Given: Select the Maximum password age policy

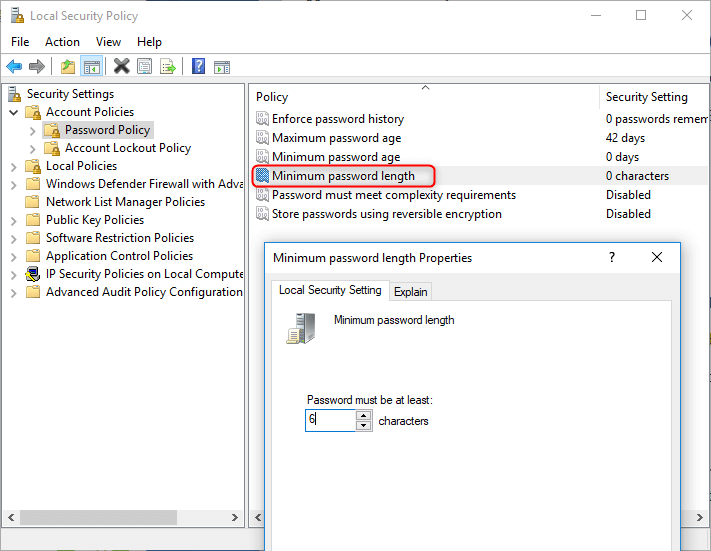Looking at the screenshot, I should coord(336,138).
